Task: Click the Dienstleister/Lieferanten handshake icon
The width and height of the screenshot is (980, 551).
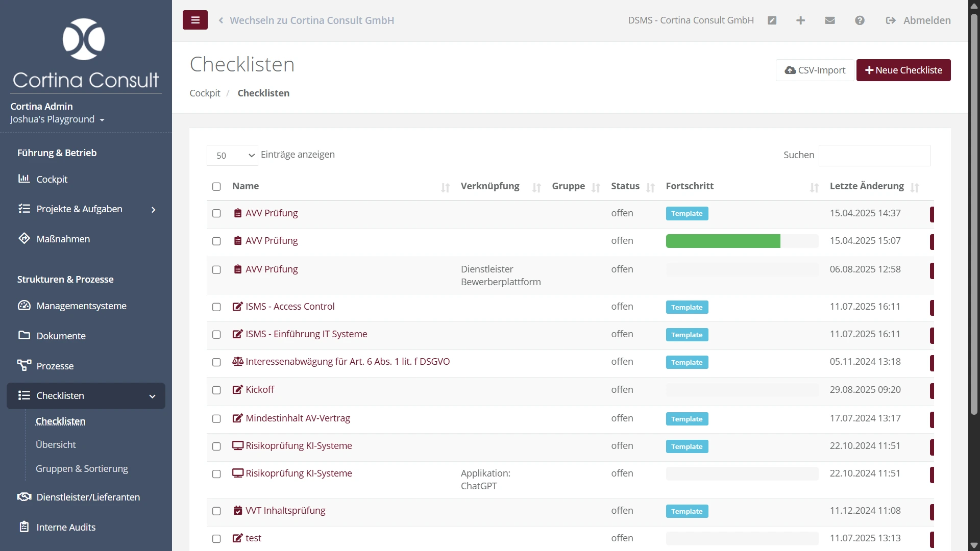Action: [24, 497]
